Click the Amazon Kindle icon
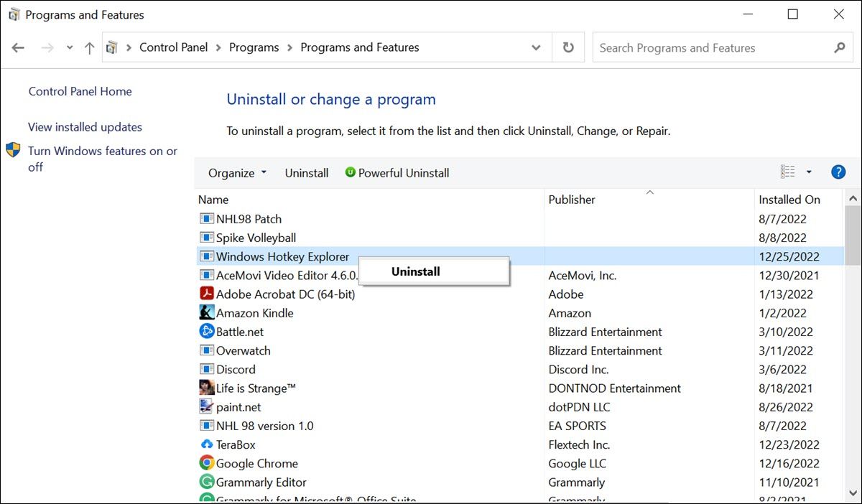Image resolution: width=862 pixels, height=504 pixels. 206,312
